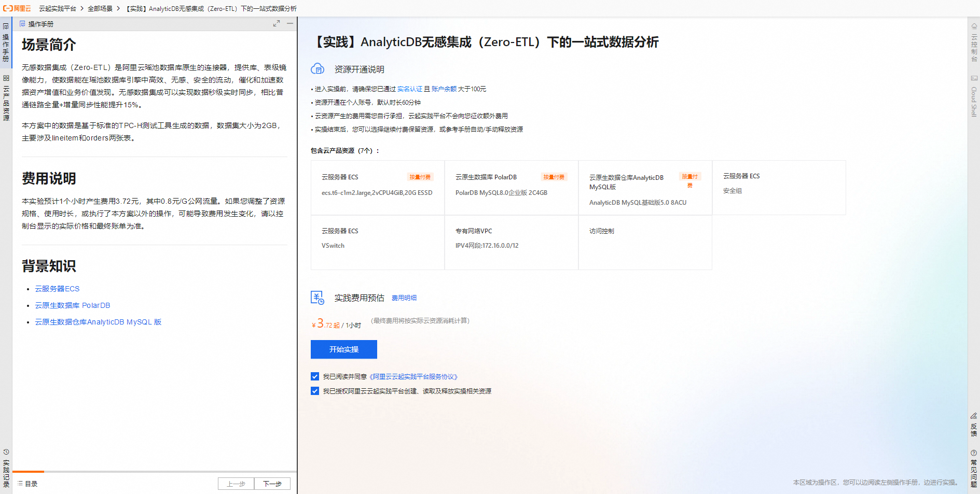
Task: Click the 按量付费 tag on the ECS card
Action: [420, 177]
